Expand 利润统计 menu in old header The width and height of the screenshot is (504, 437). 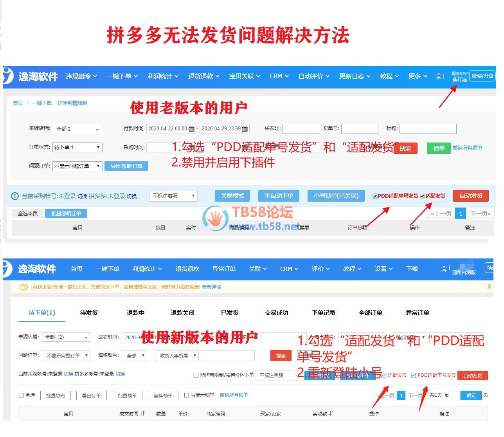tap(163, 76)
